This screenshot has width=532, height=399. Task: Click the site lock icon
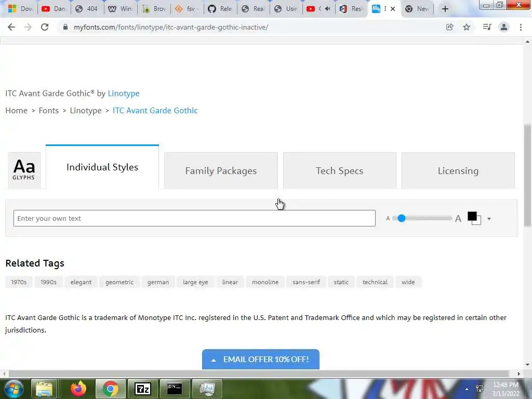click(65, 27)
